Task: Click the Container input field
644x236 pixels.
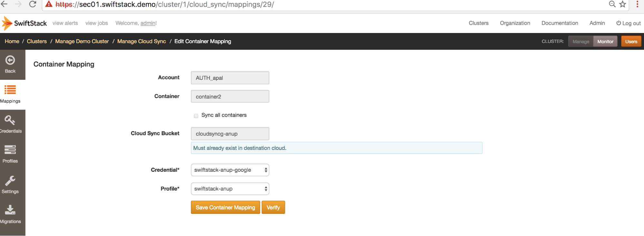Action: click(x=230, y=96)
